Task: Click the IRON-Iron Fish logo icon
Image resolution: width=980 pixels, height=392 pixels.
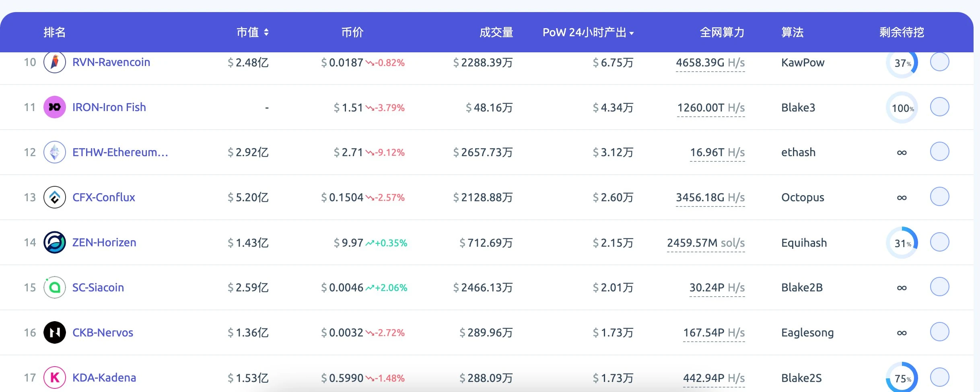Action: point(54,107)
